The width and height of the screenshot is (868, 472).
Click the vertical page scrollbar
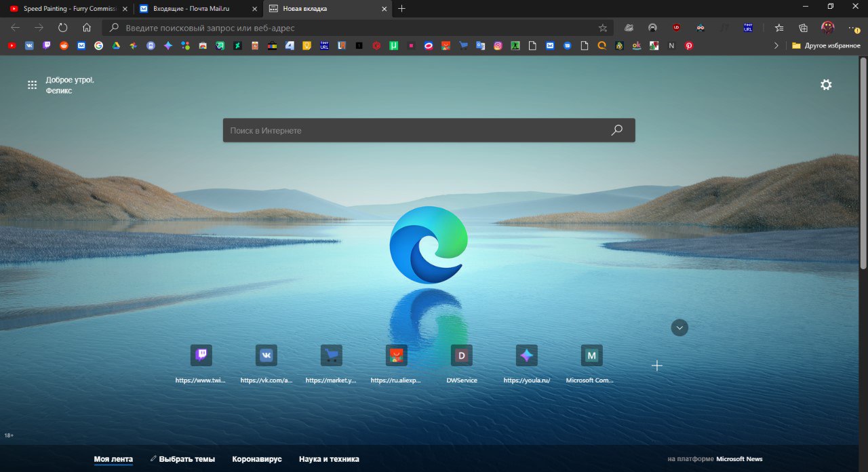(x=863, y=163)
